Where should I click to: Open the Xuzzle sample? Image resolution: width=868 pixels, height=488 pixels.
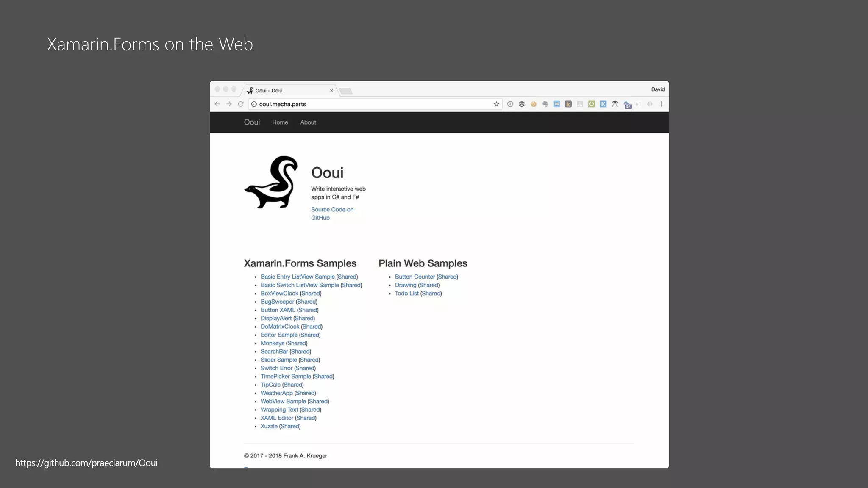269,427
